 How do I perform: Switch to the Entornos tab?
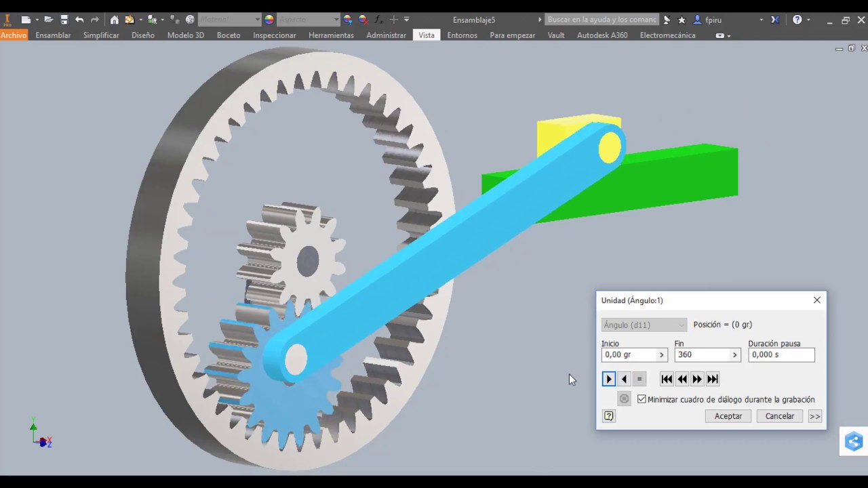(x=462, y=35)
